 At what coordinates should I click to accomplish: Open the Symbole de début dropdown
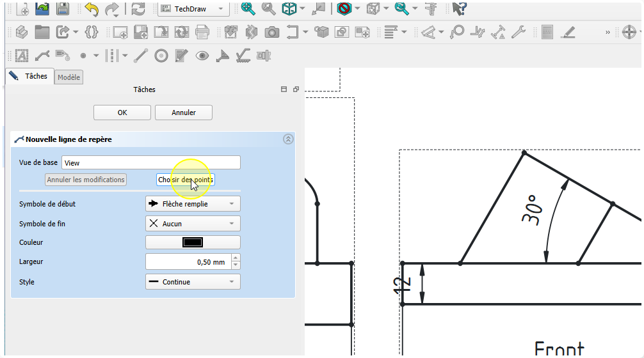pyautogui.click(x=193, y=204)
